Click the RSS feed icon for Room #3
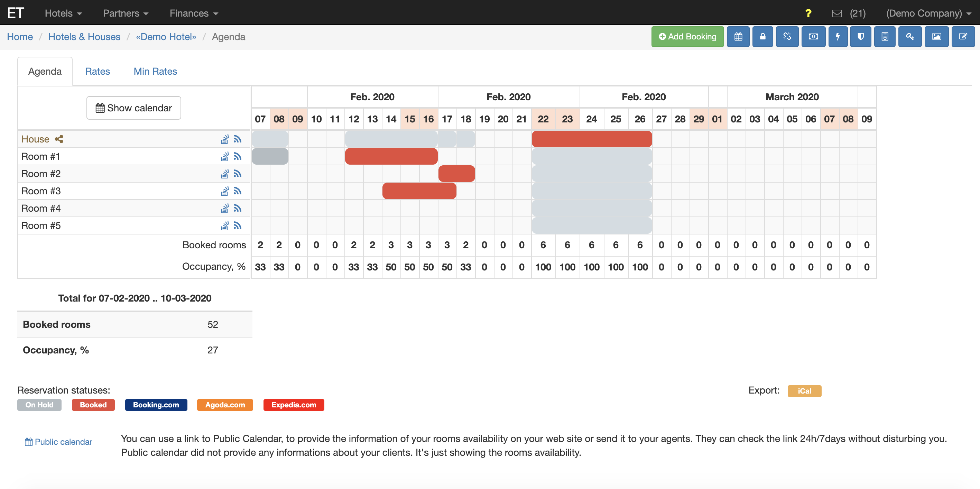The image size is (980, 489). (237, 191)
